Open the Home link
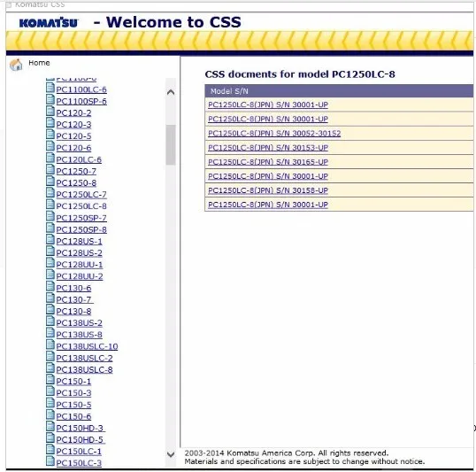Image resolution: width=476 pixels, height=472 pixels. point(39,63)
